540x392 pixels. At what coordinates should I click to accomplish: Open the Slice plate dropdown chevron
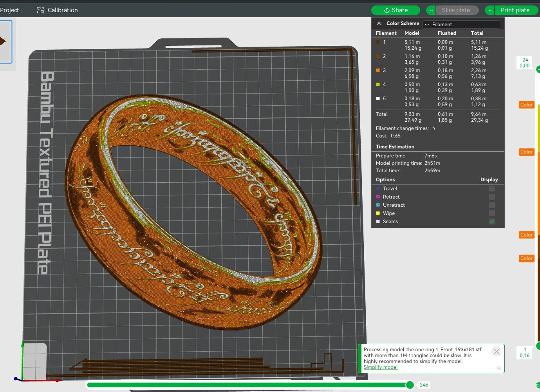[x=431, y=10]
